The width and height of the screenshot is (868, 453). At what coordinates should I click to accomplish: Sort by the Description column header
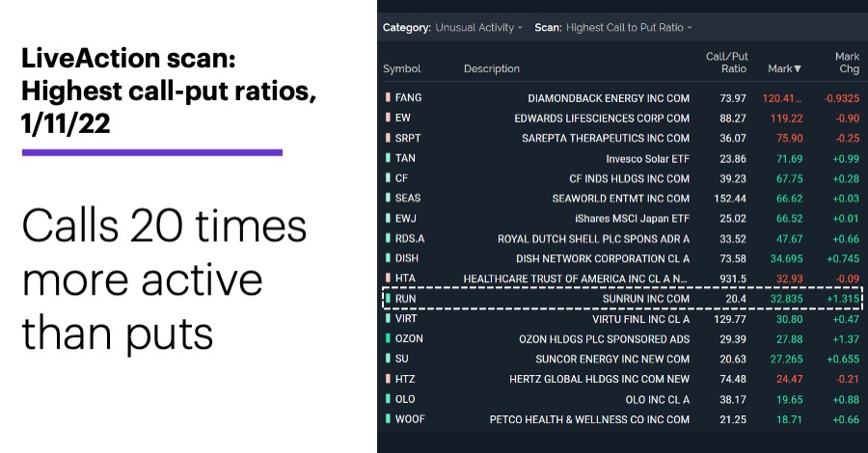[492, 68]
